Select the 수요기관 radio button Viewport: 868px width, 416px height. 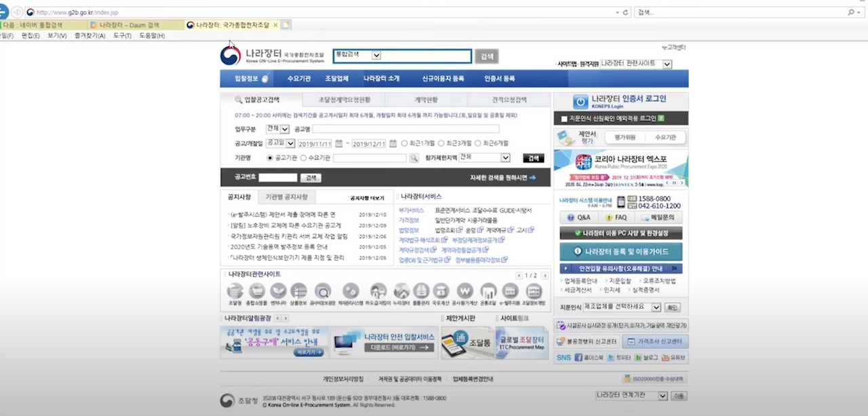[x=303, y=158]
